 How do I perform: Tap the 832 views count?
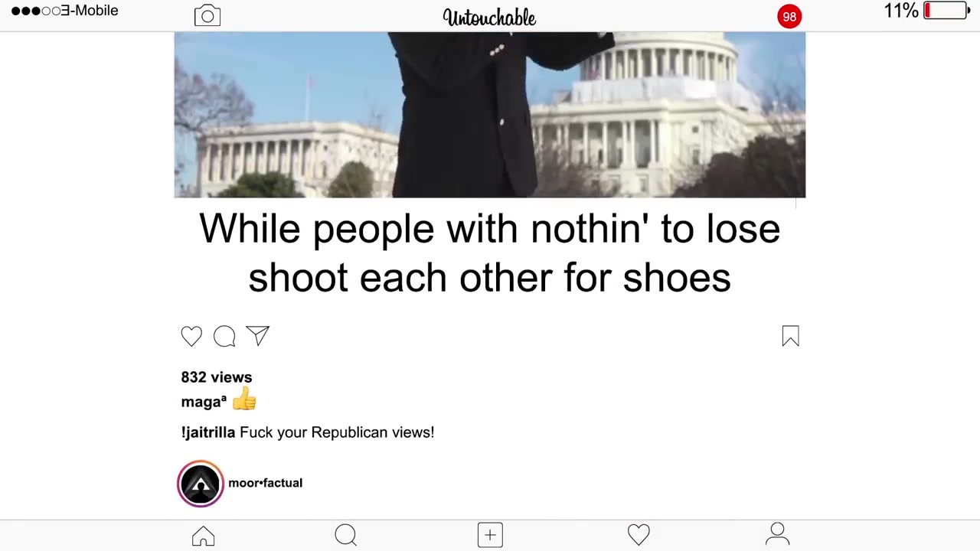[216, 377]
